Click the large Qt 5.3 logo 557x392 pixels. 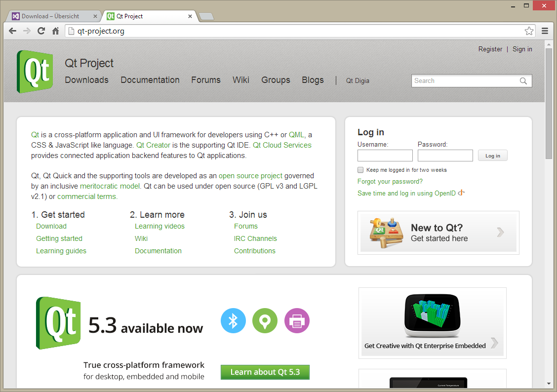[58, 323]
